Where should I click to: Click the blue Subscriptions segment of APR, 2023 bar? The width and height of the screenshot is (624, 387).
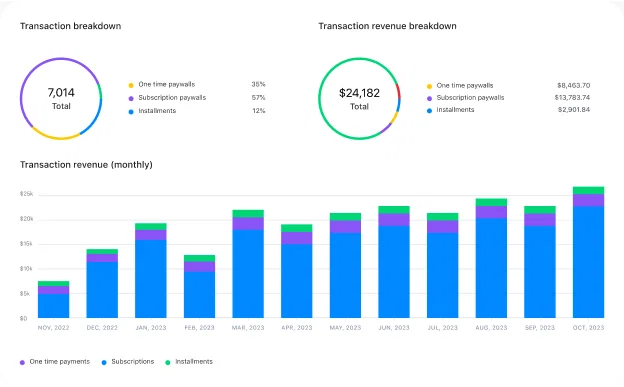coord(296,281)
